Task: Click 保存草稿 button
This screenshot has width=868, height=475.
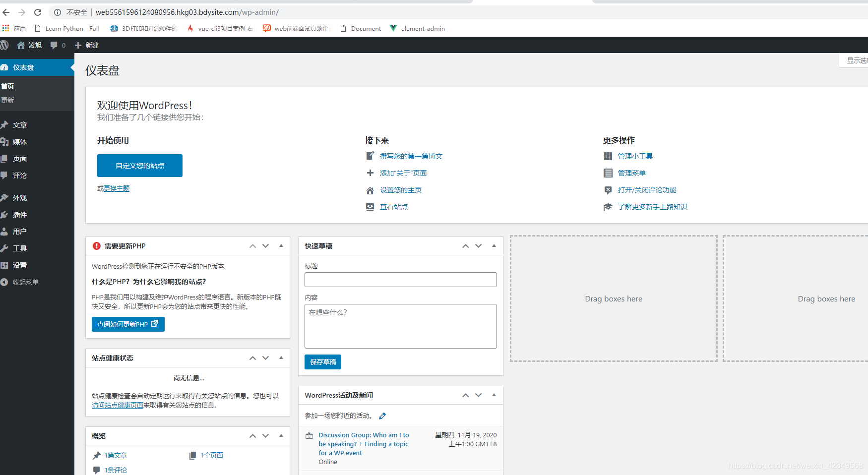Action: click(x=323, y=362)
